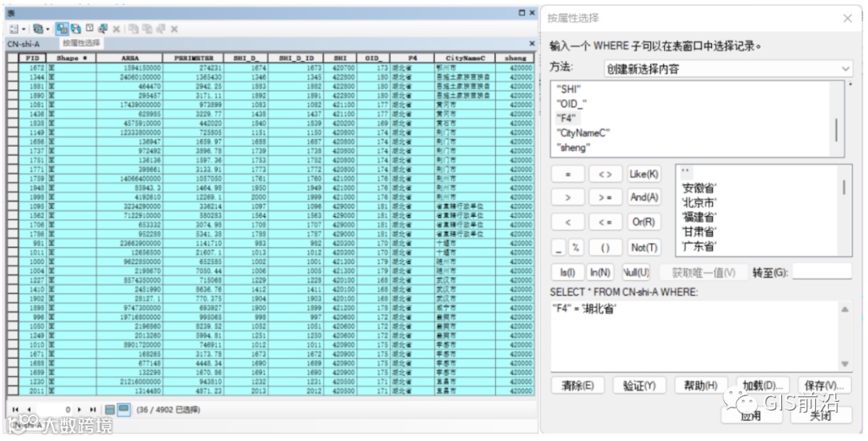Select the "OID_" field in list
The width and height of the screenshot is (868, 441).
point(571,104)
